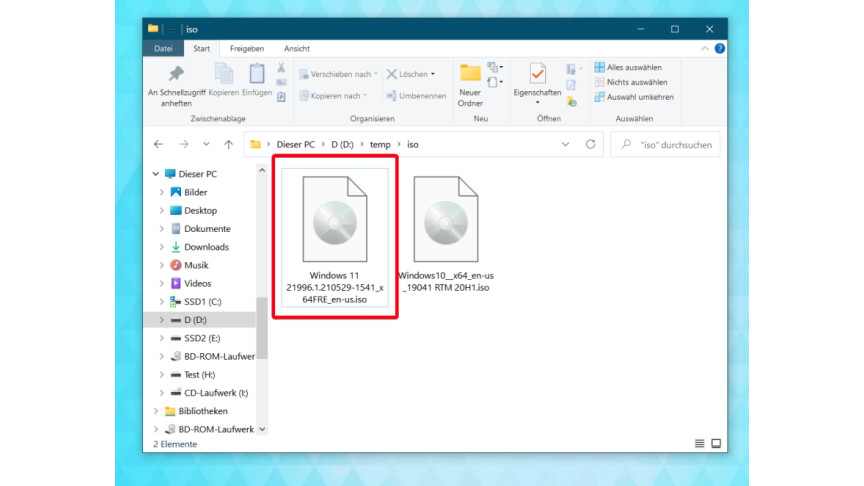Switch to large icons view in status bar
Viewport: 864px width, 486px height.
click(716, 444)
